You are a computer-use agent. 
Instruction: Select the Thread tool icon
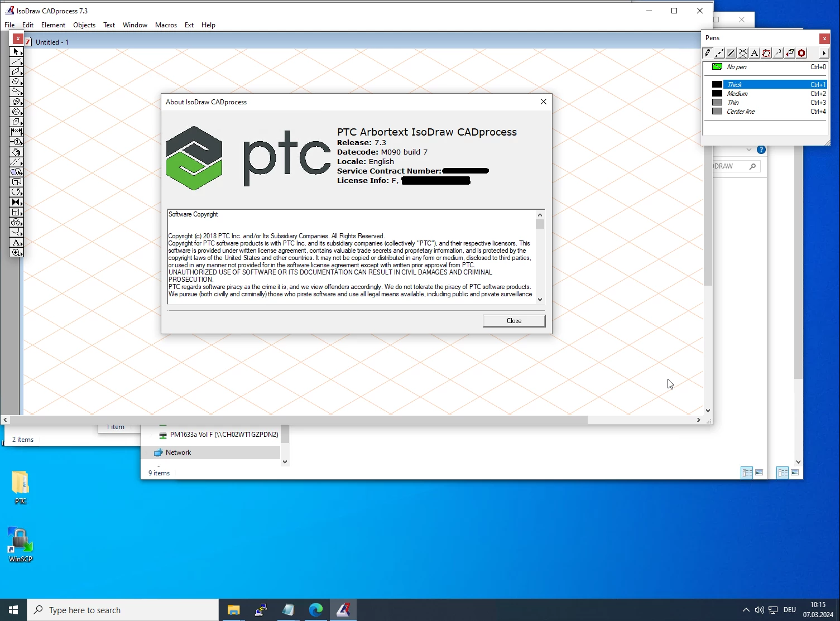click(x=17, y=102)
